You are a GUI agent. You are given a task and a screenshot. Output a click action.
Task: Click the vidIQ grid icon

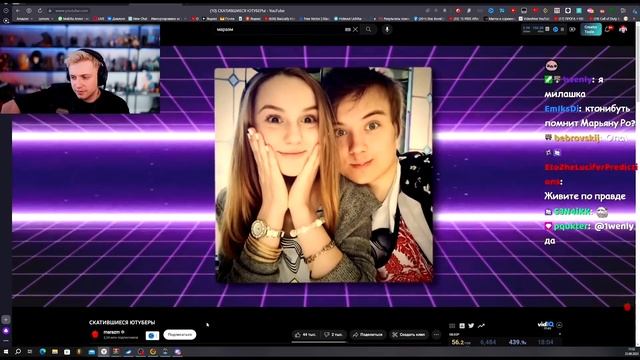coord(452,326)
